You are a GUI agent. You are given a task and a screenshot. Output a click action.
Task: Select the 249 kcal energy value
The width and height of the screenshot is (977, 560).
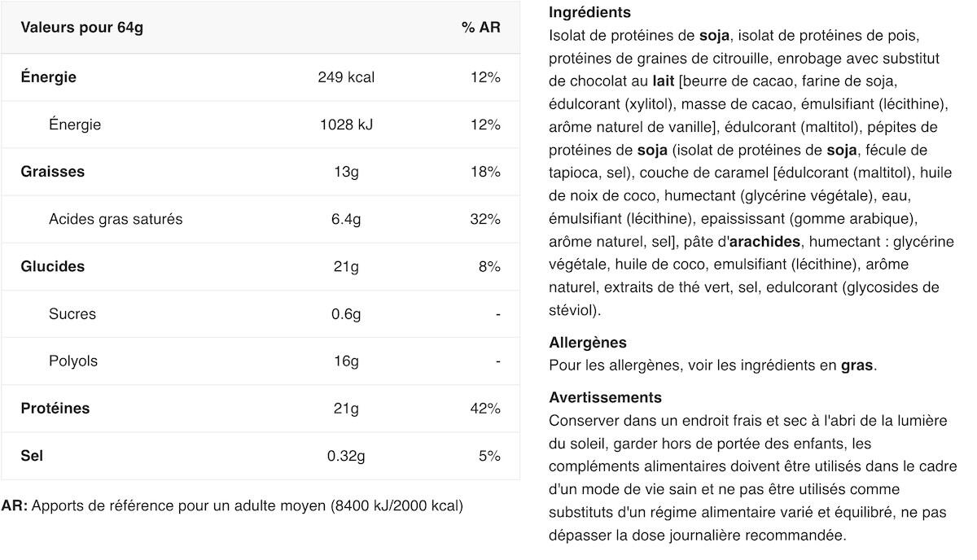346,77
